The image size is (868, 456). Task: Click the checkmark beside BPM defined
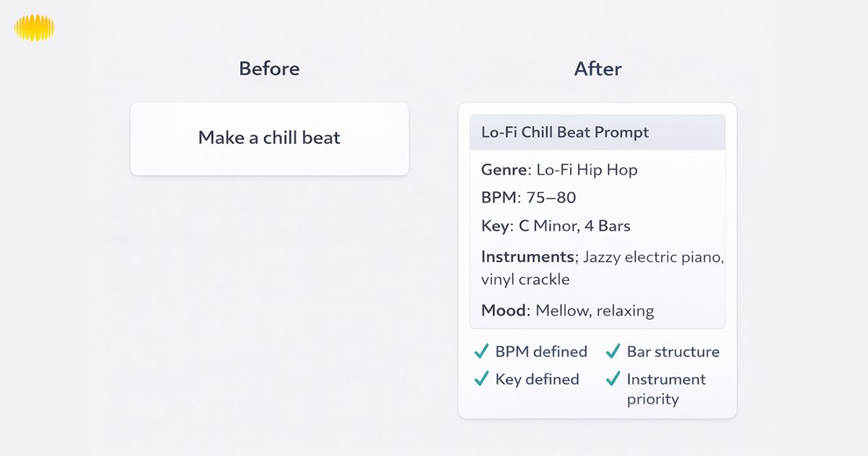(482, 352)
